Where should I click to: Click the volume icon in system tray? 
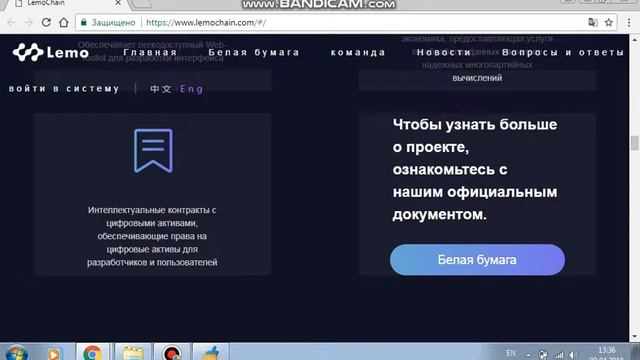(x=573, y=355)
